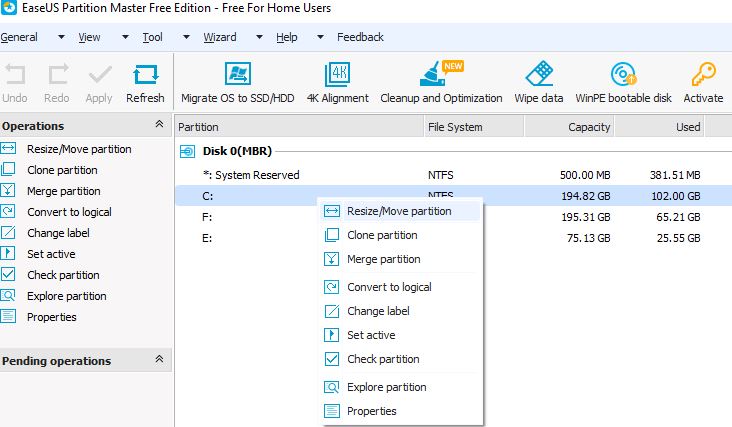Select the C: partition row
The width and height of the screenshot is (732, 427).
(x=453, y=196)
